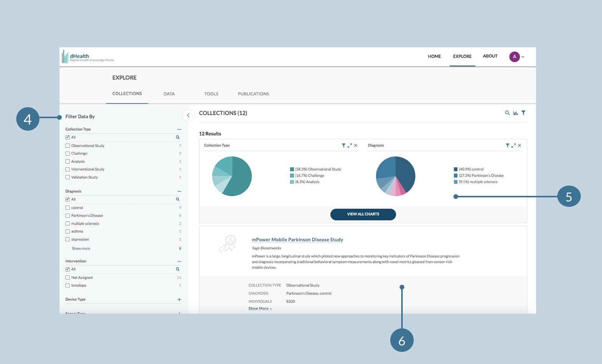Collapse the filter sidebar with the arrow
This screenshot has height=364, width=602.
point(188,115)
